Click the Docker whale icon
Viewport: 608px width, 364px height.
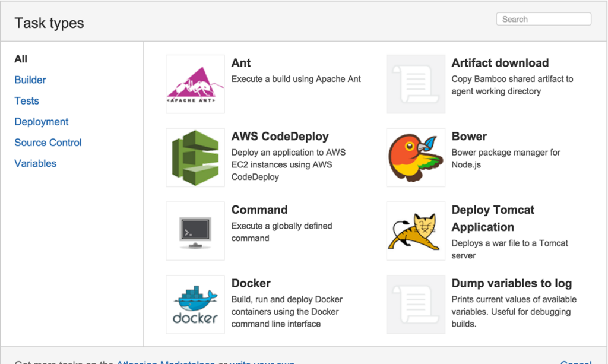[195, 304]
